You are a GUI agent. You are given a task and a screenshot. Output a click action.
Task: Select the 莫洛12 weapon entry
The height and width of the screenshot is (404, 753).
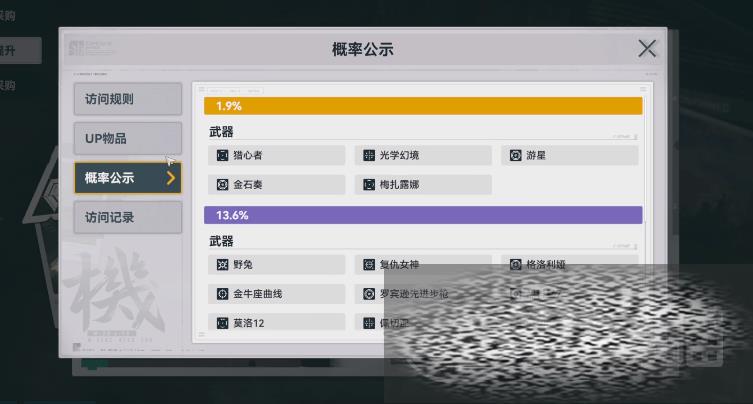[x=277, y=322]
